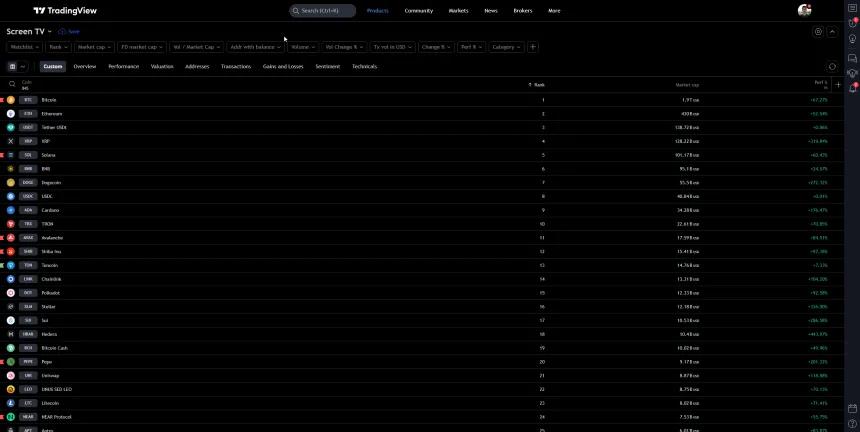Sort by the Market cap column header
The image size is (860, 432).
point(687,85)
